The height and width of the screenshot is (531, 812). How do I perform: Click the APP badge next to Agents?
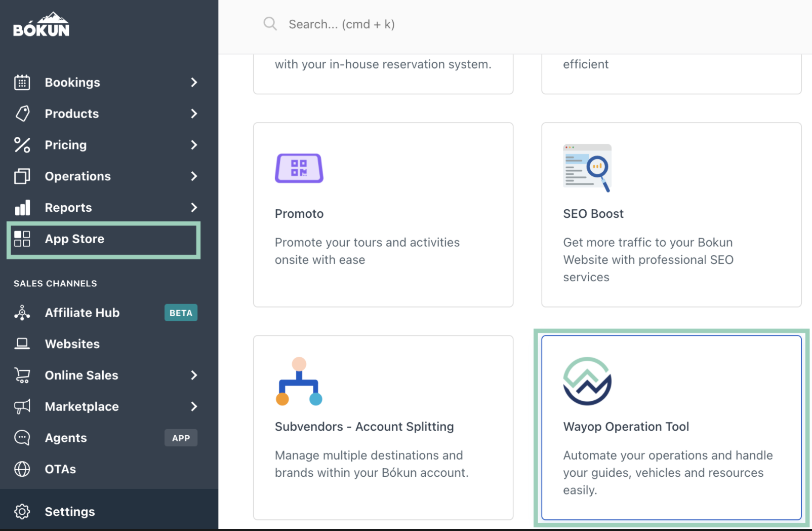(181, 438)
